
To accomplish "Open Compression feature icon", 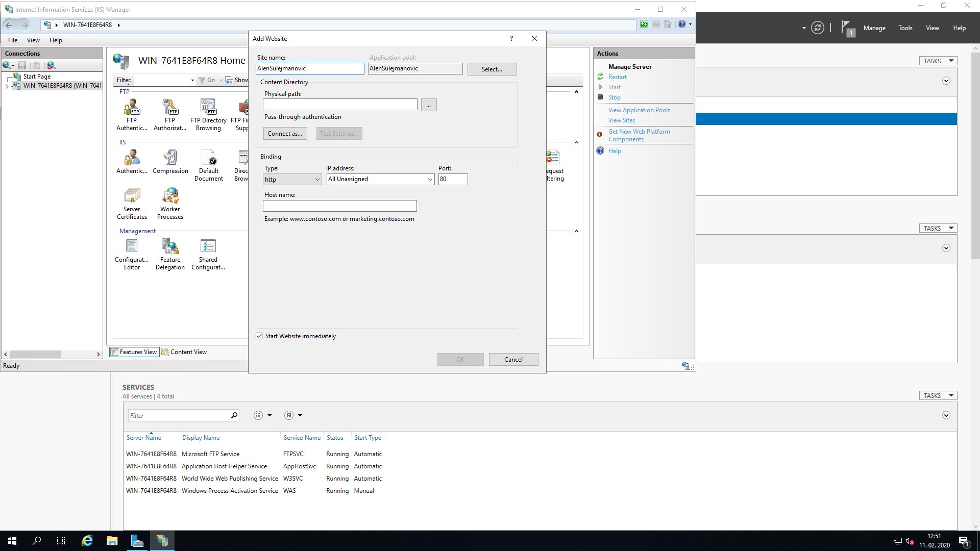I will click(170, 162).
